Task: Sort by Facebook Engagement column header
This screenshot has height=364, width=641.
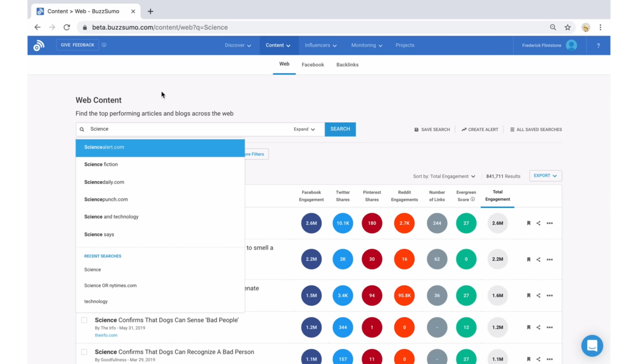Action: point(311,196)
